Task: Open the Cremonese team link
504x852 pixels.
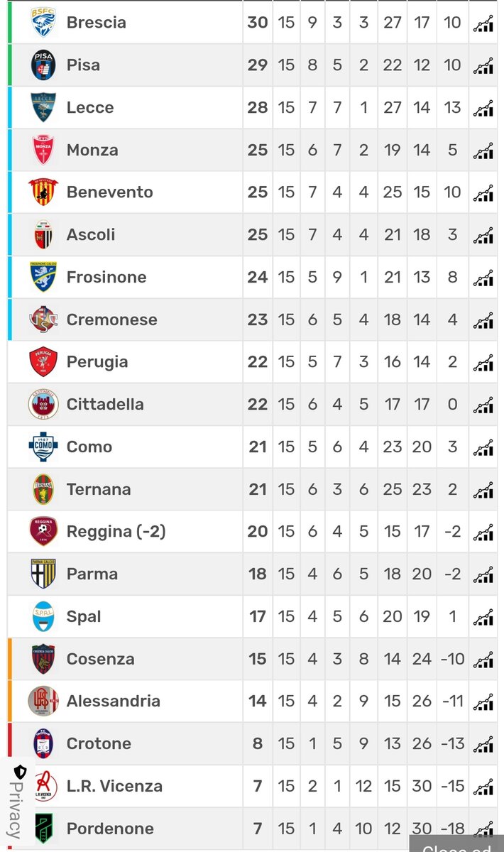Action: pos(112,319)
